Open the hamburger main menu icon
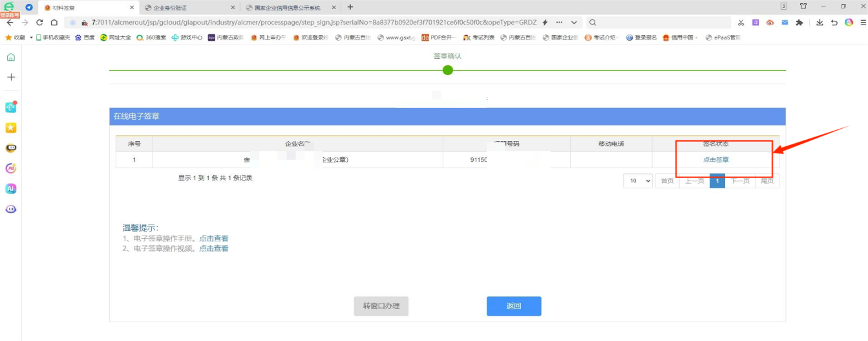Image resolution: width=868 pixels, height=341 pixels. pyautogui.click(x=862, y=22)
